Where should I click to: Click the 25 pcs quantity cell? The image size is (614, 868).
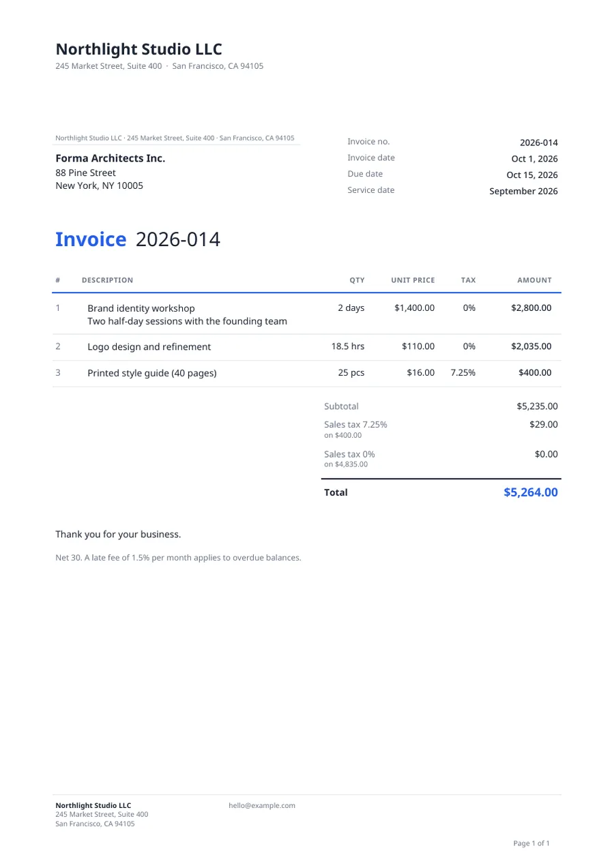click(351, 373)
